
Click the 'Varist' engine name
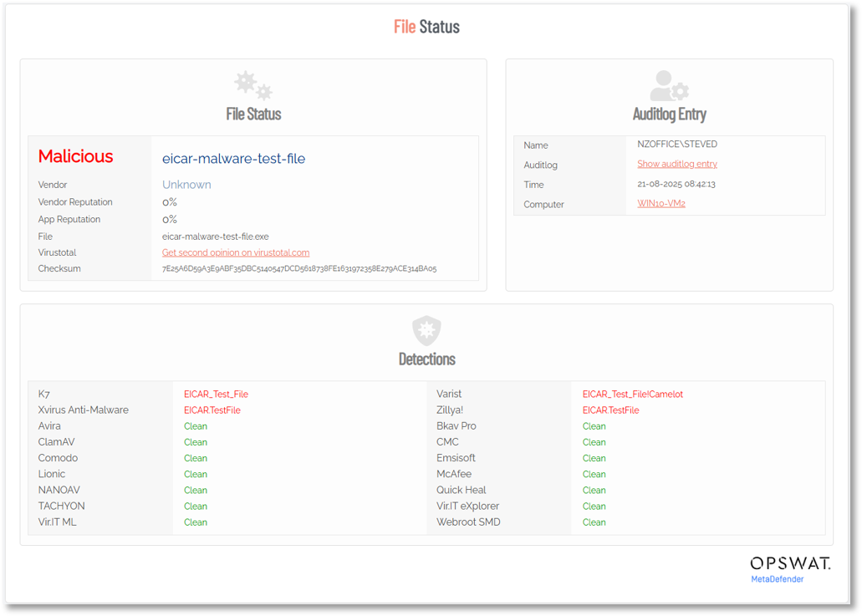449,394
